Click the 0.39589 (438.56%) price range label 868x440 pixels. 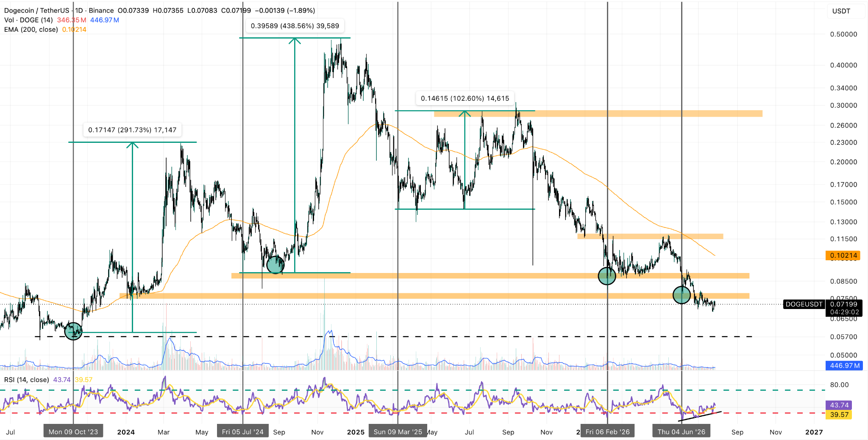[295, 26]
